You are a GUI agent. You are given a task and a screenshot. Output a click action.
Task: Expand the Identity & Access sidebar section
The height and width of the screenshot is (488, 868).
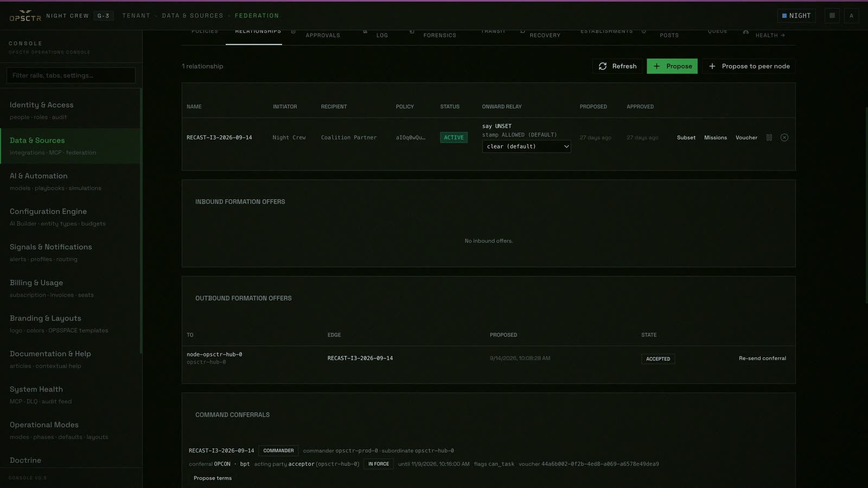pos(71,111)
